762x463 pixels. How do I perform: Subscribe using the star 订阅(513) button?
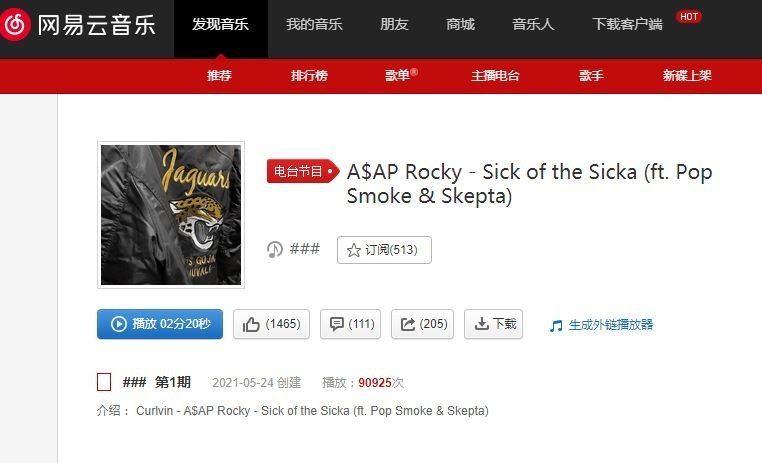(x=384, y=250)
